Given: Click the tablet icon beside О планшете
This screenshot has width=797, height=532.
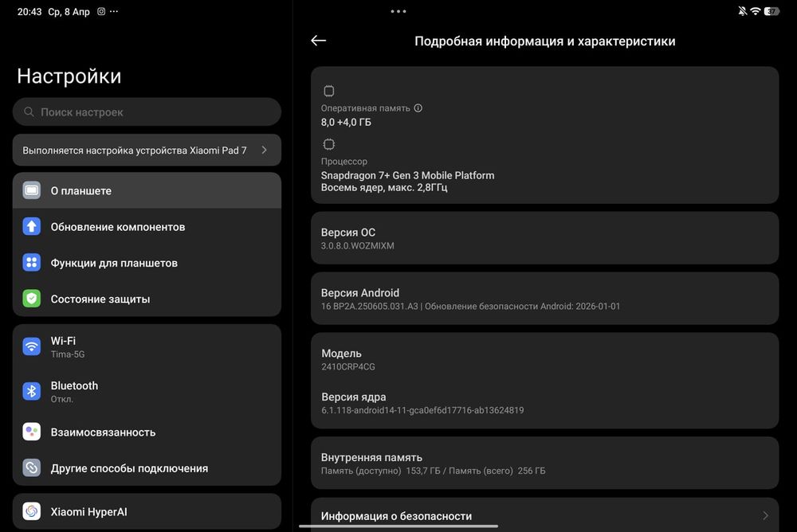Looking at the screenshot, I should click(32, 190).
